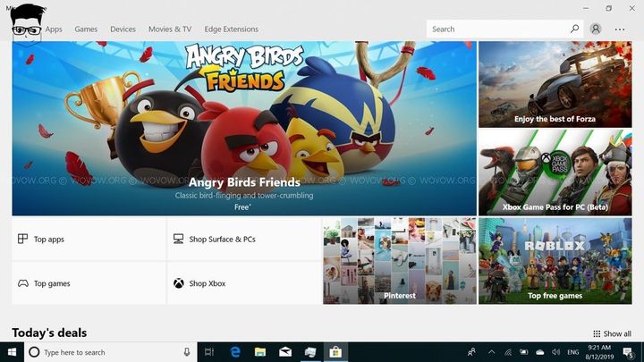The image size is (644, 362).
Task: Open Edge Extensions tab
Action: coord(232,29)
